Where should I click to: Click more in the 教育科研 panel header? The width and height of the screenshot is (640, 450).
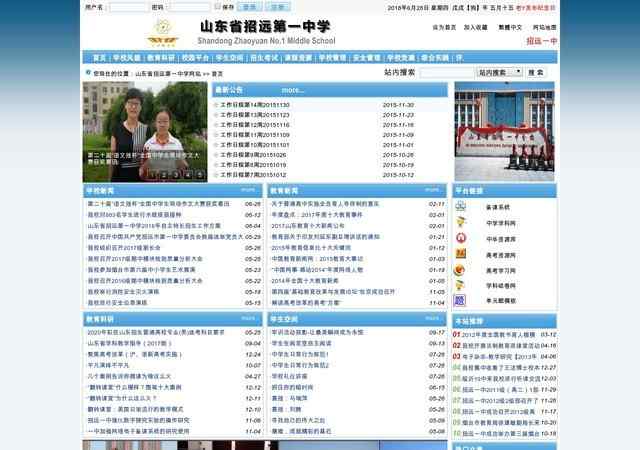(247, 319)
